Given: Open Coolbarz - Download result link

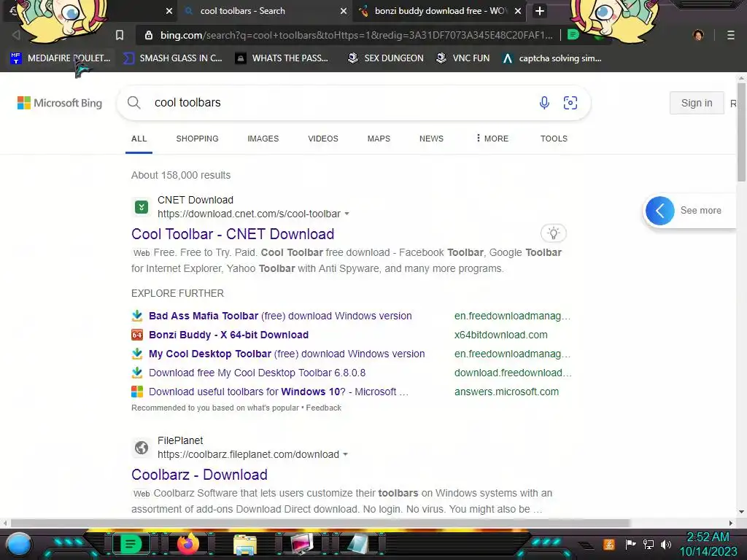Looking at the screenshot, I should (199, 474).
